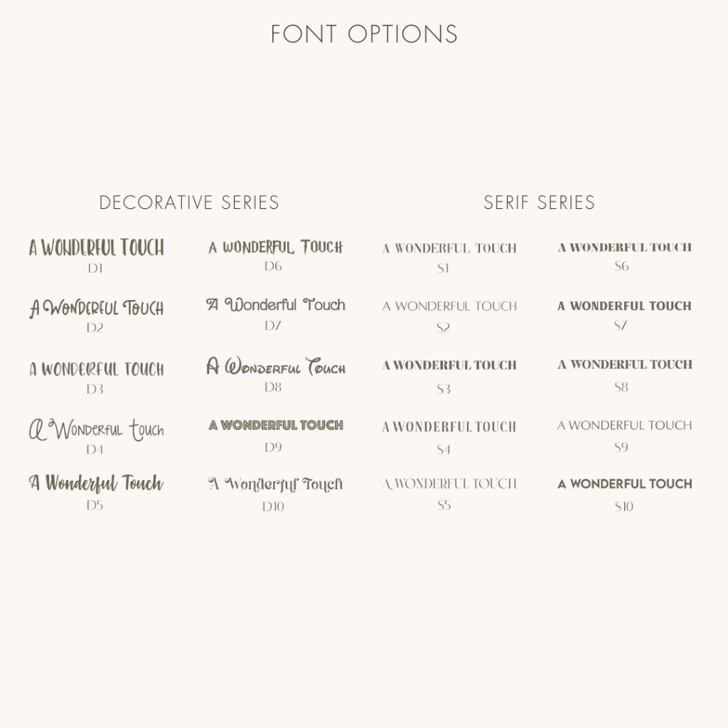
Task: Select the S7 bold serif sample
Action: point(624,306)
